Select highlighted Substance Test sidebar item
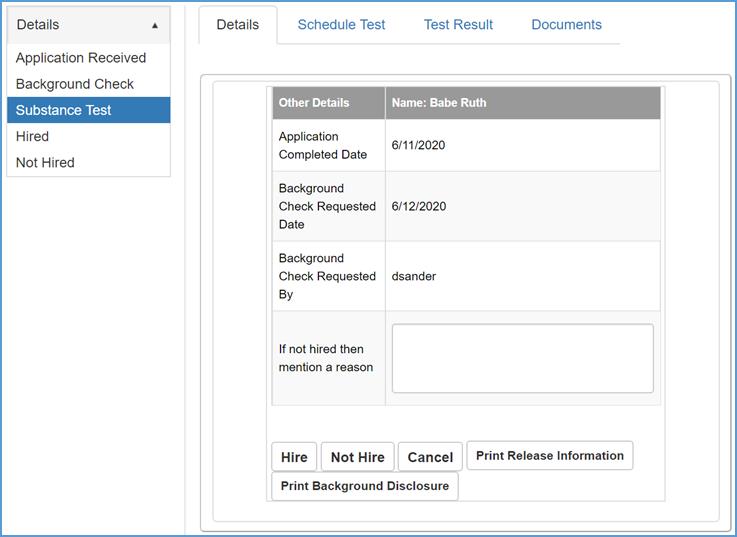This screenshot has height=537, width=737. pyautogui.click(x=64, y=110)
